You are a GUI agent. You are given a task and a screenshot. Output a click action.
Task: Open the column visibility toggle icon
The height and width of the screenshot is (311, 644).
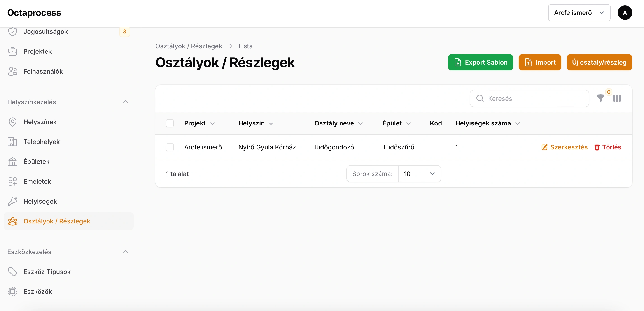click(x=617, y=98)
